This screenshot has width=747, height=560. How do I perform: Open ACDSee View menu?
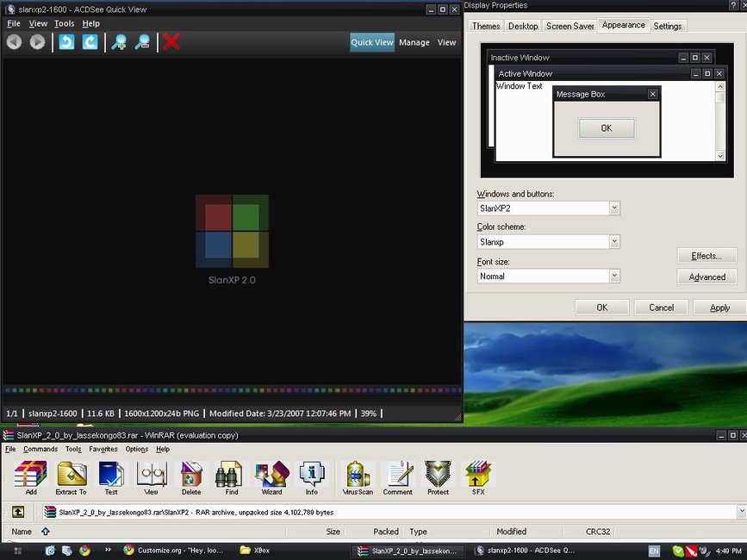coord(38,23)
